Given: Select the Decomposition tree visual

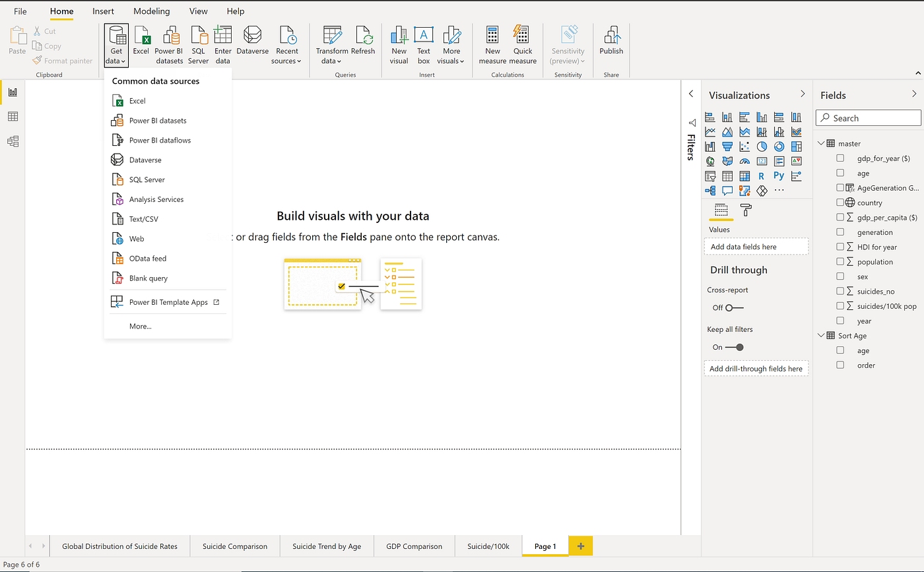Looking at the screenshot, I should pos(710,191).
